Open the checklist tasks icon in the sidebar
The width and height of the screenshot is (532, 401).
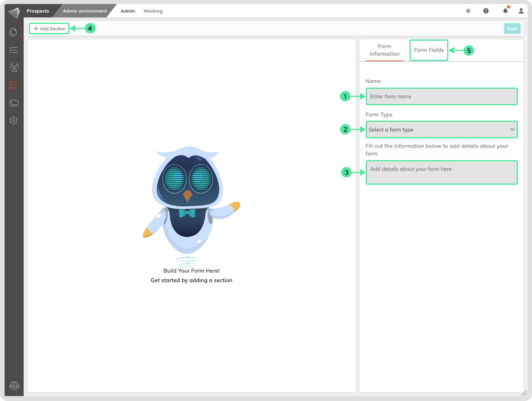click(13, 50)
